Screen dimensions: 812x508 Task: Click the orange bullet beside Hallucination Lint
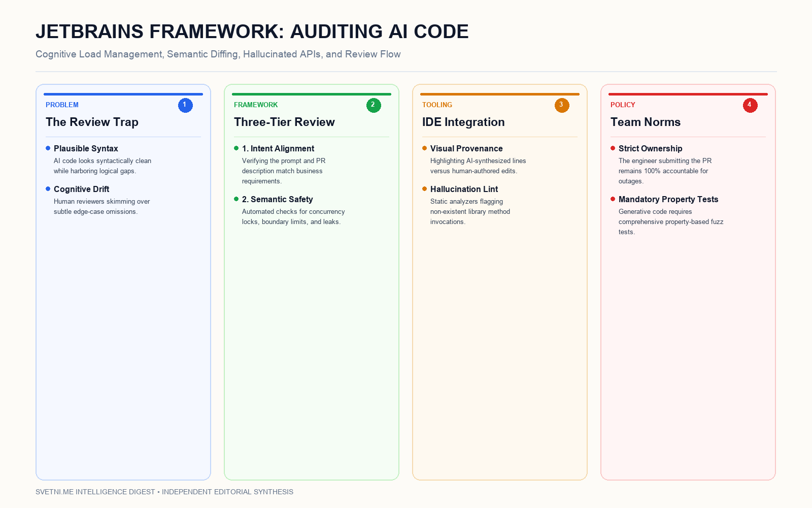click(x=424, y=189)
